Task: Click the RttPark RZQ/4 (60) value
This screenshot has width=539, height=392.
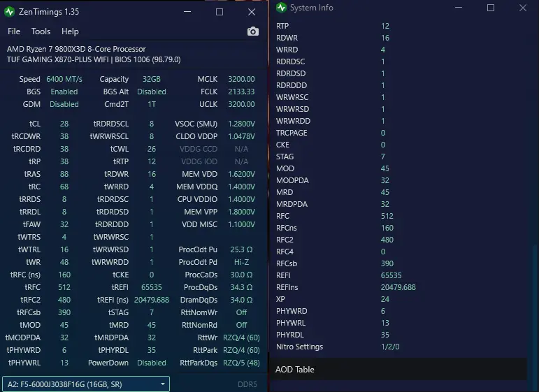Action: [x=241, y=350]
